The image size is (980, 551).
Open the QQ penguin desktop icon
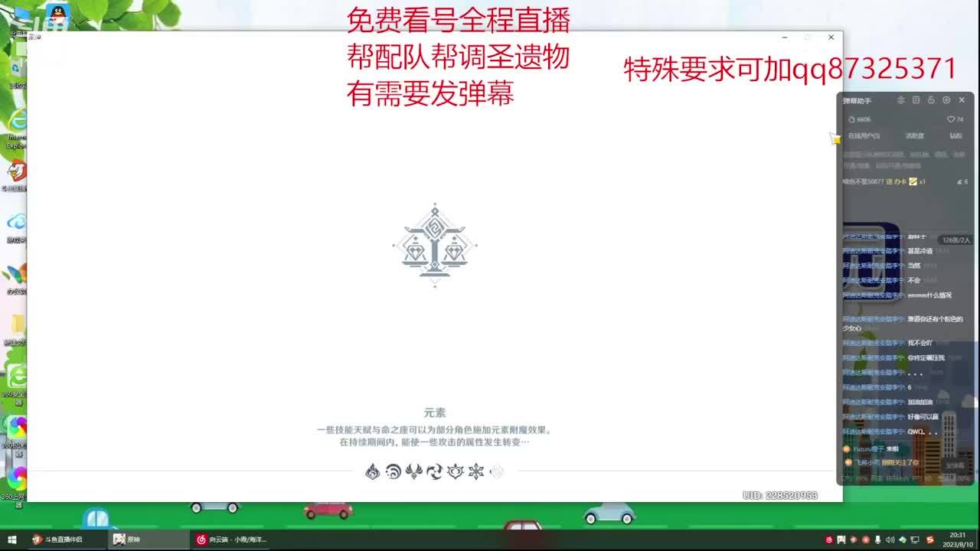point(57,14)
